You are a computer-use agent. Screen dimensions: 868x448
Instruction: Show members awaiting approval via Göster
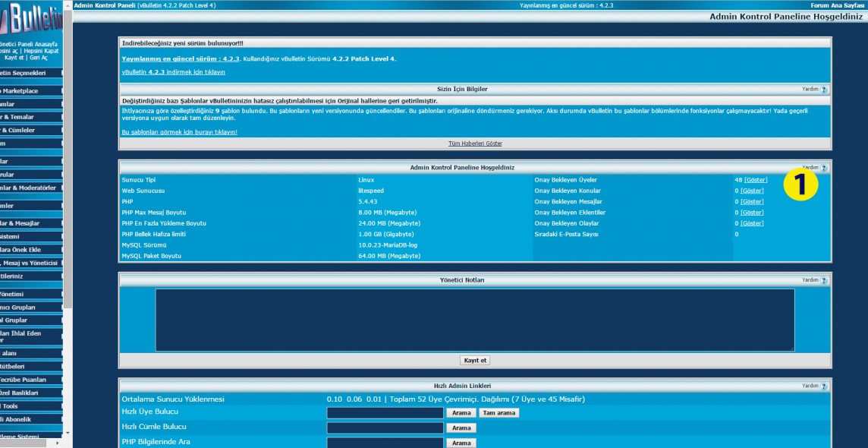pos(755,180)
